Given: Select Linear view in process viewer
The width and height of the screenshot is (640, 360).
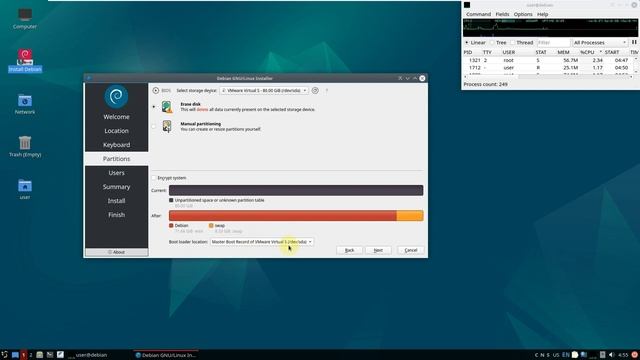Looking at the screenshot, I should [x=467, y=42].
